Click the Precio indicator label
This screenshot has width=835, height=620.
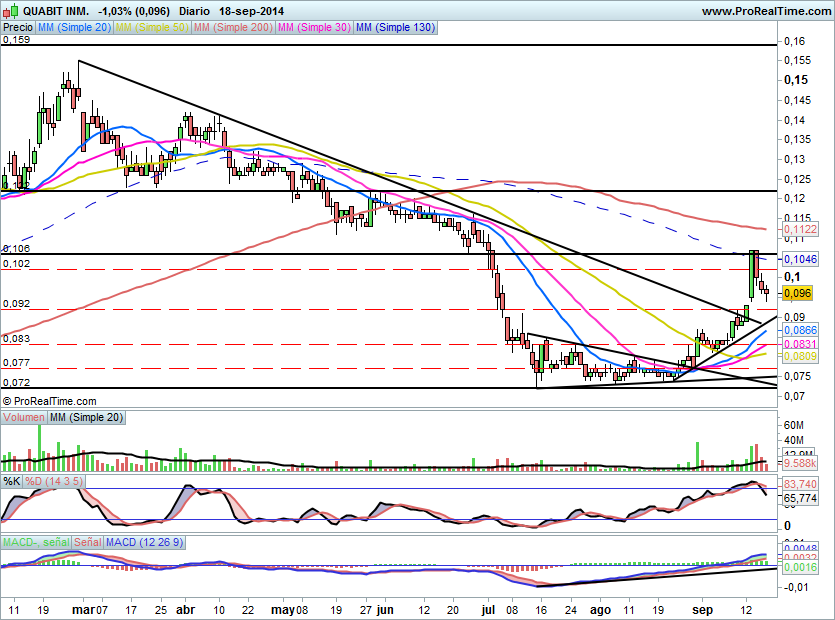15,28
